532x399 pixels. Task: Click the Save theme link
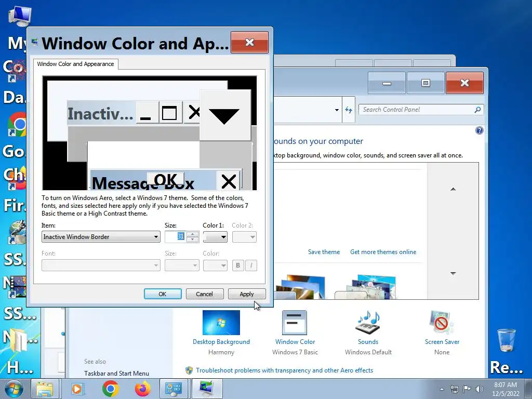pos(324,252)
